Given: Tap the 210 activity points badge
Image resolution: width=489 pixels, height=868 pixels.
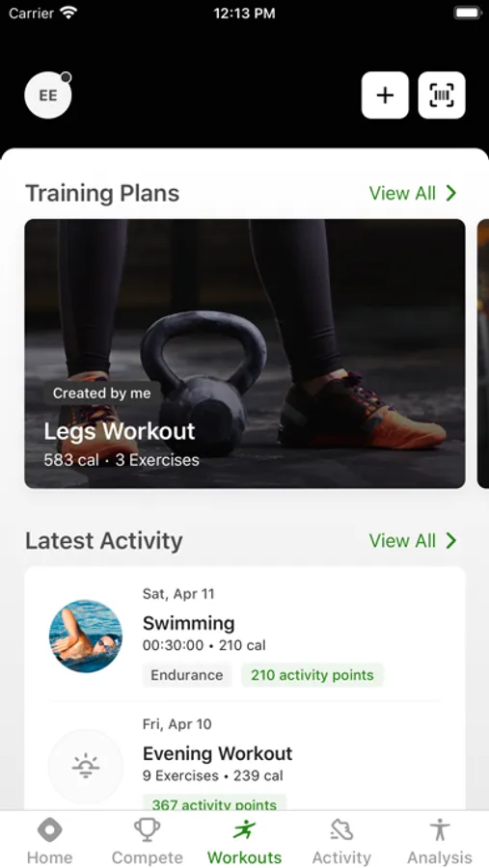Looking at the screenshot, I should coord(312,675).
